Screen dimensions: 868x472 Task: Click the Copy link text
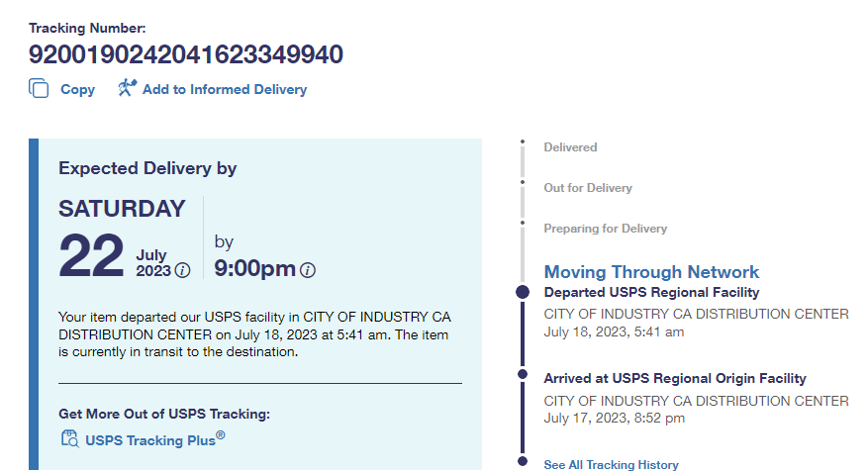[77, 89]
